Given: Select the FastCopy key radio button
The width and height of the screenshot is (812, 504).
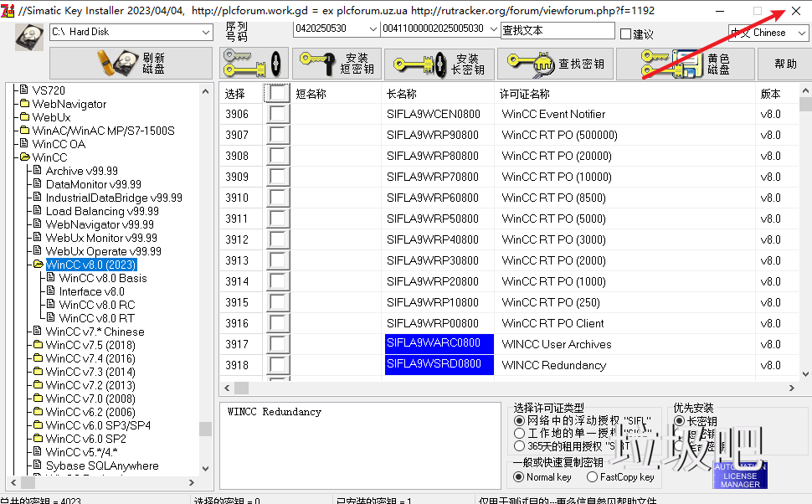Looking at the screenshot, I should (x=593, y=477).
